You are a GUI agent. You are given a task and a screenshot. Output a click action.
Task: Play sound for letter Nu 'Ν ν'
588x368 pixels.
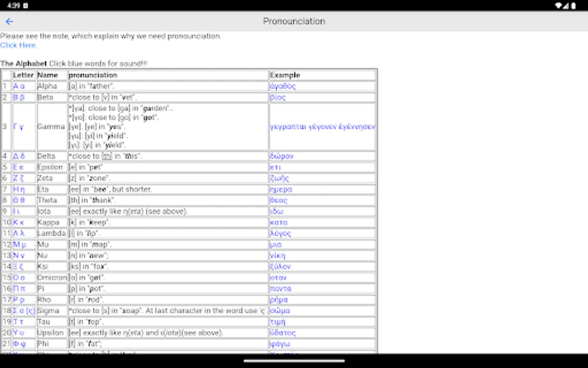[x=19, y=256]
